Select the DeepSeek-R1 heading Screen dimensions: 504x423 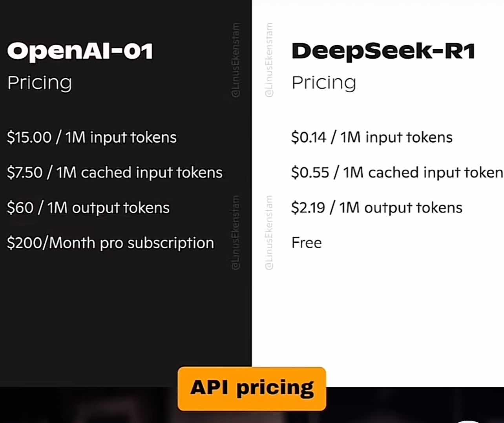pyautogui.click(x=383, y=51)
